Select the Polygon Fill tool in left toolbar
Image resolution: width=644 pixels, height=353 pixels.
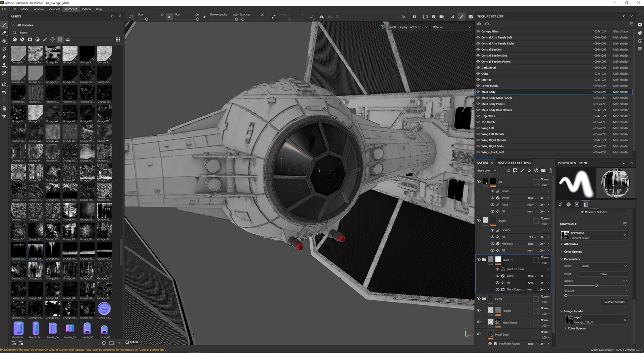[4, 49]
